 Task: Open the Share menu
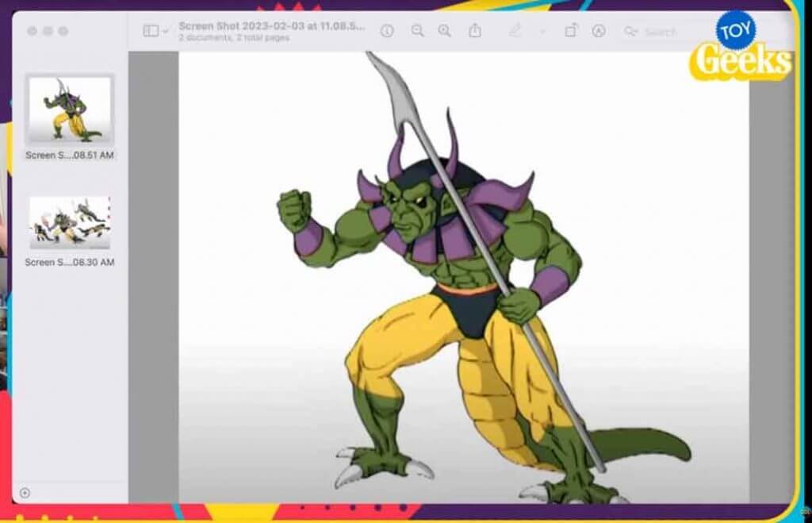(477, 32)
